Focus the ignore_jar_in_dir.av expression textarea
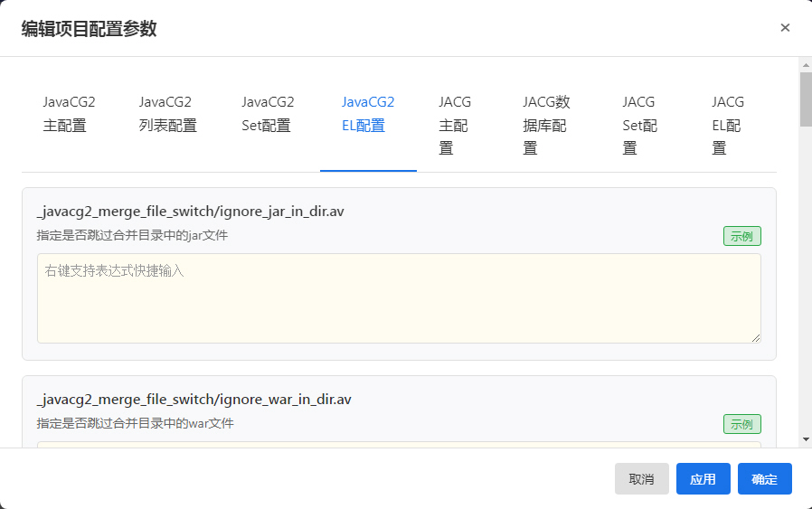The width and height of the screenshot is (812, 509). 399,298
